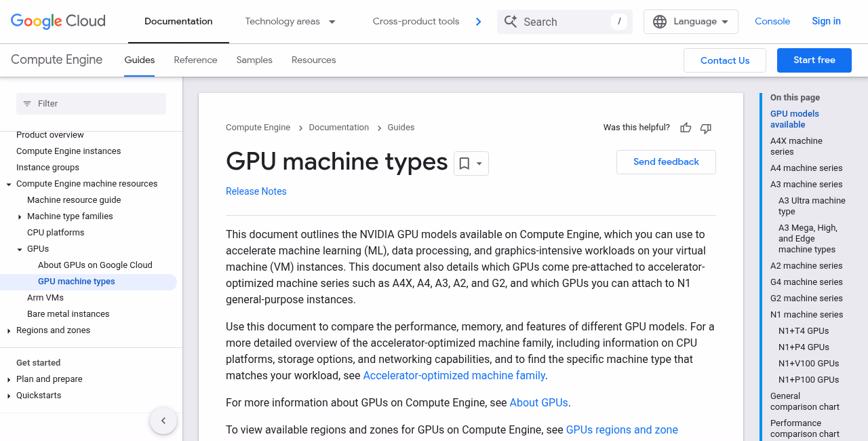Jump to N1+T4 GPUs section
This screenshot has height=441, width=868.
804,331
